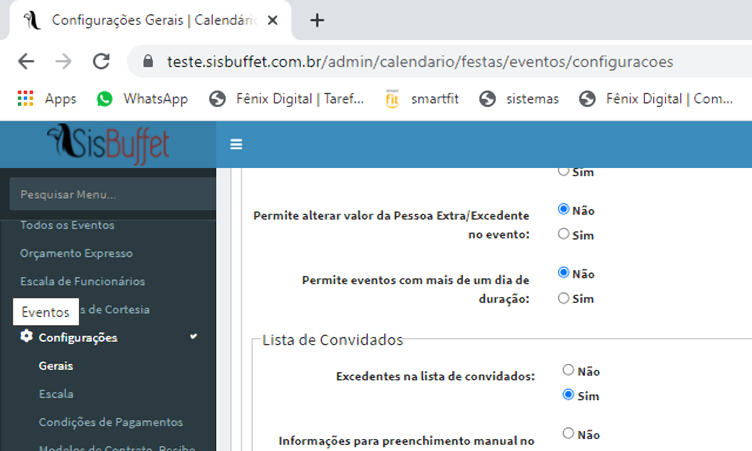The height and width of the screenshot is (451, 752).
Task: Select Sim for changing Pessoa Extra value
Action: click(564, 234)
